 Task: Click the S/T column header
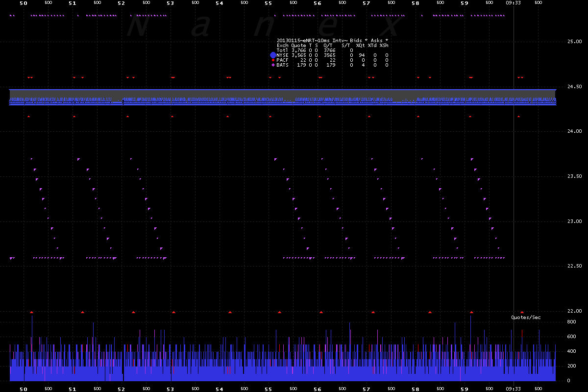[x=346, y=45]
